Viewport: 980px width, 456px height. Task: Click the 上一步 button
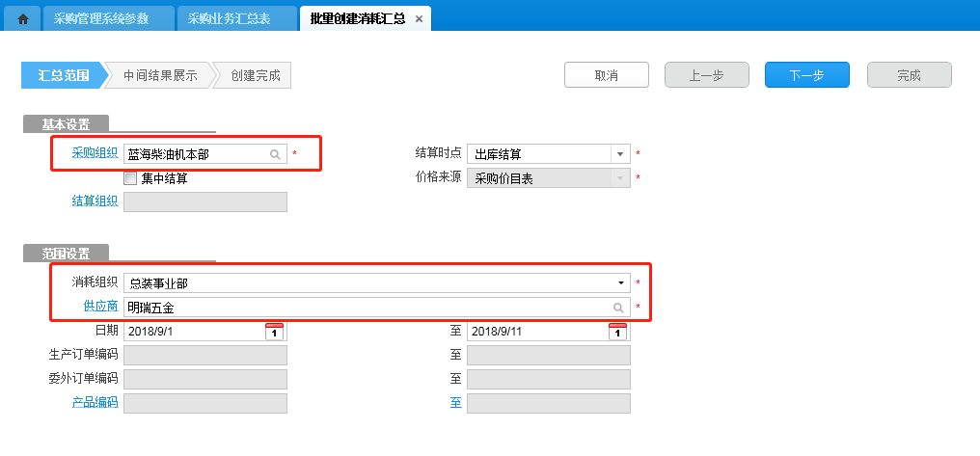click(x=706, y=75)
